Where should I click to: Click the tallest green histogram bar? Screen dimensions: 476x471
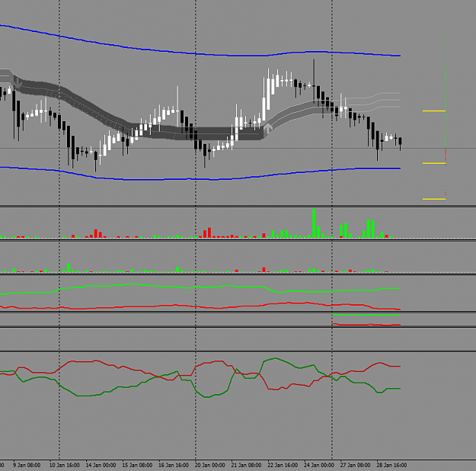pyautogui.click(x=314, y=223)
